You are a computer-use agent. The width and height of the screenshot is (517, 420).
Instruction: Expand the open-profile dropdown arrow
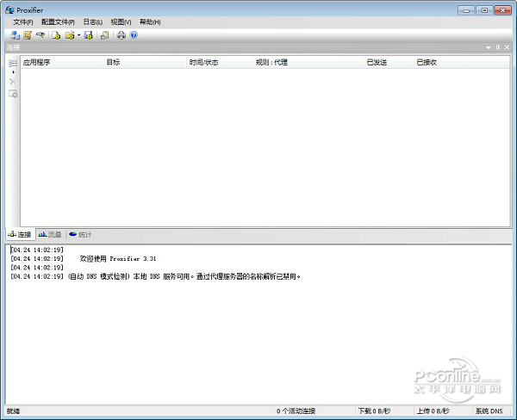[78, 35]
